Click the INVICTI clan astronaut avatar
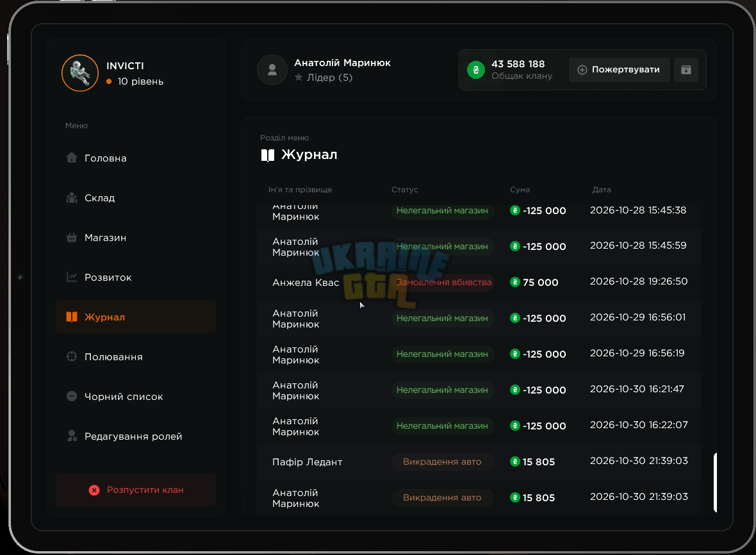 80,73
